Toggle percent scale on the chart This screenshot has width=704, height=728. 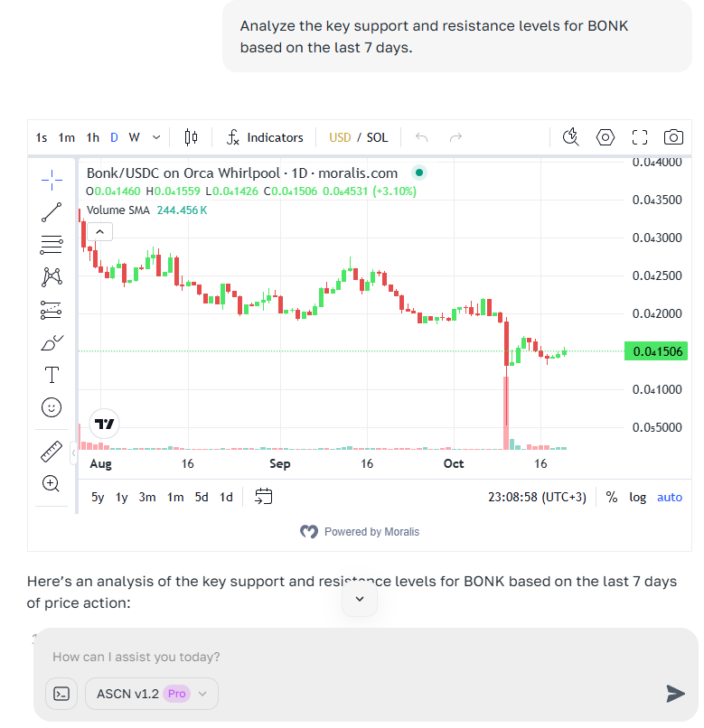[612, 497]
